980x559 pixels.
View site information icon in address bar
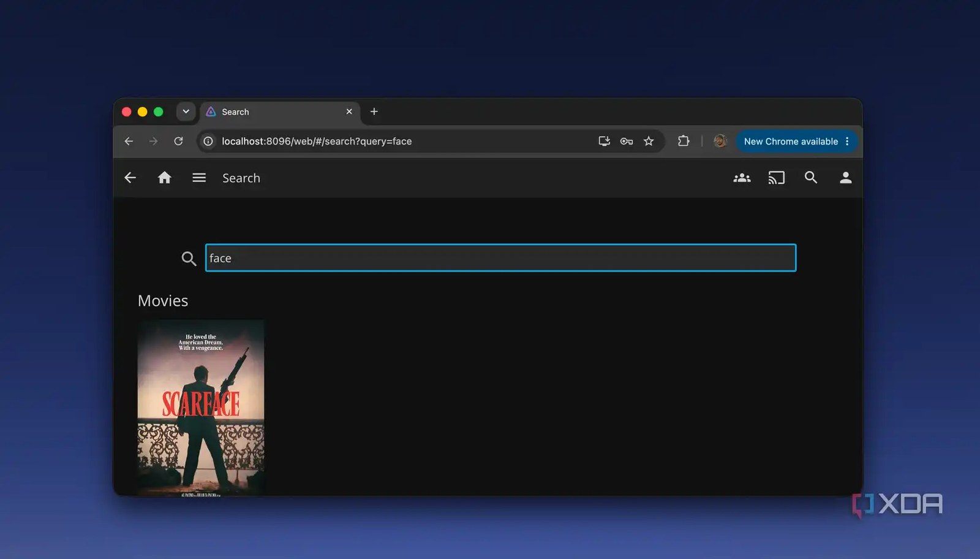point(208,141)
